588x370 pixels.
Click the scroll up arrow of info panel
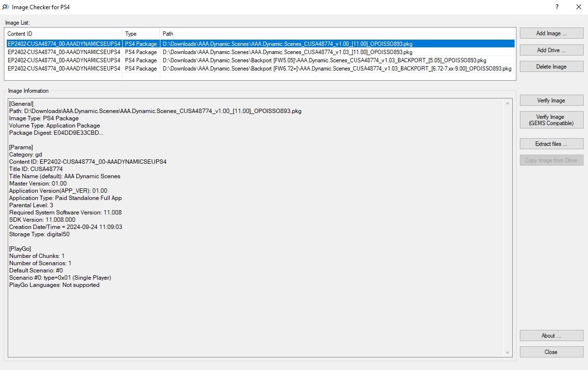(x=507, y=103)
